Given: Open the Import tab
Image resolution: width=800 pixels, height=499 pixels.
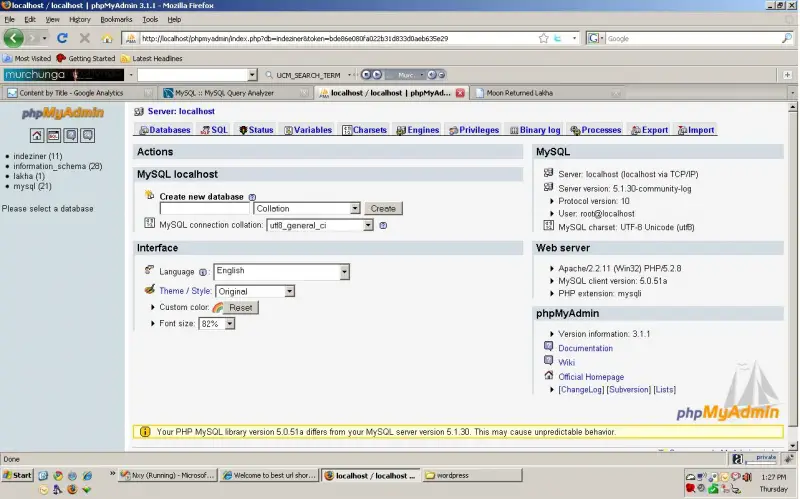Looking at the screenshot, I should click(x=696, y=130).
